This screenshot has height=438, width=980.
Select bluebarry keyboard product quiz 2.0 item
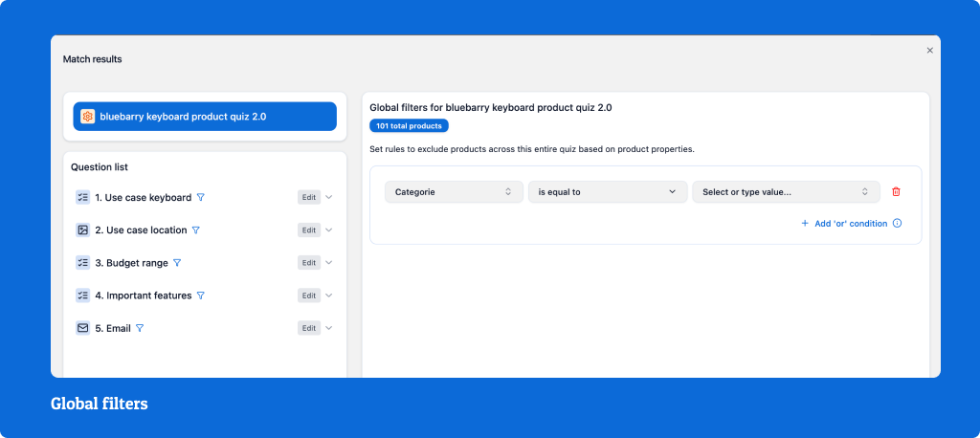(205, 117)
